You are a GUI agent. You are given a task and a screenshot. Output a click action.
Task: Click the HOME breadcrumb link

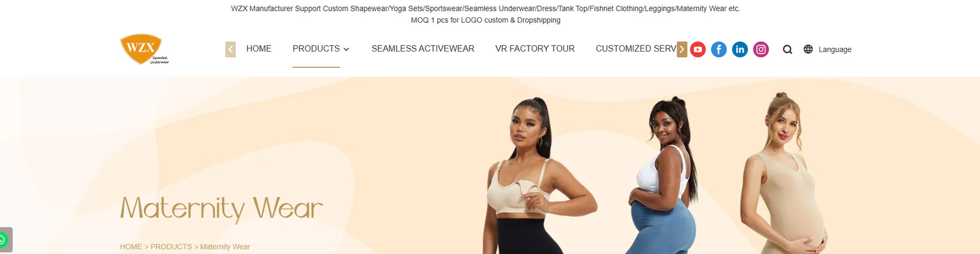131,247
